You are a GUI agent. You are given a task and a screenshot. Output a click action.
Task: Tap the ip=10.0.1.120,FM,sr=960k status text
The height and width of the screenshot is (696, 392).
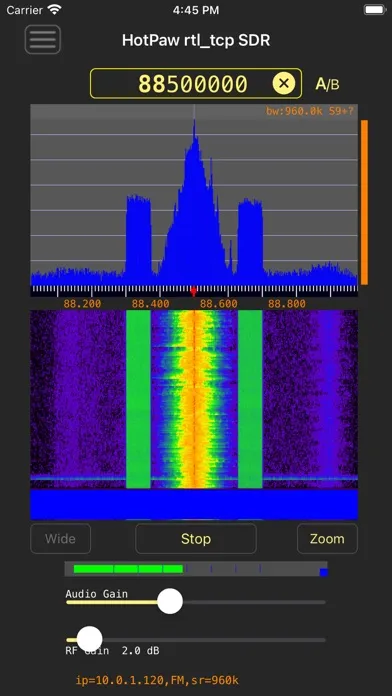[x=157, y=680]
